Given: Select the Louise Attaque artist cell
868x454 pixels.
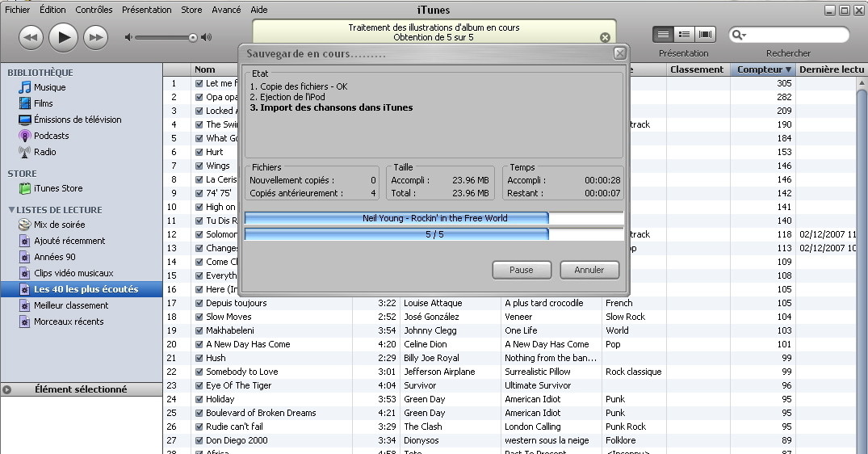Looking at the screenshot, I should [x=433, y=303].
